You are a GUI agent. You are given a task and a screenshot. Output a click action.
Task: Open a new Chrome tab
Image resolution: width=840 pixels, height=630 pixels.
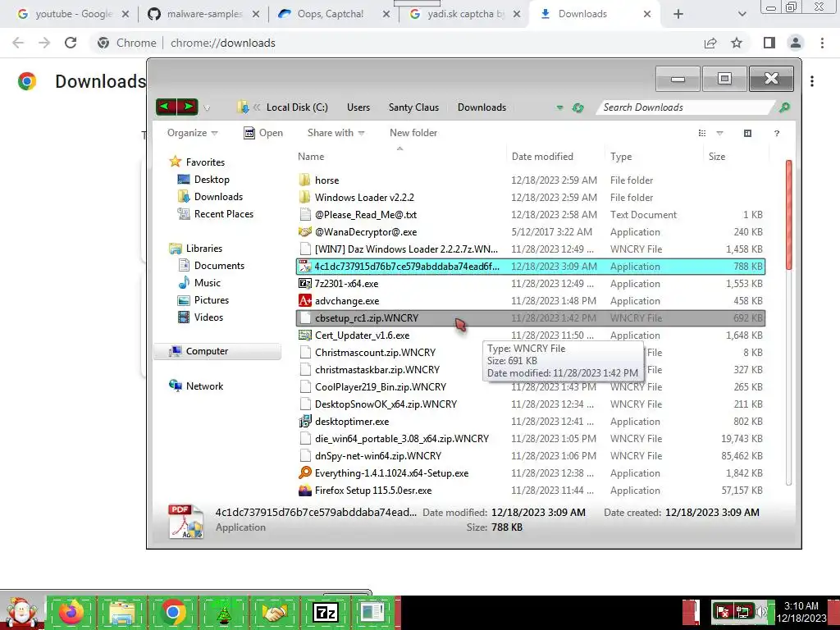click(x=678, y=15)
